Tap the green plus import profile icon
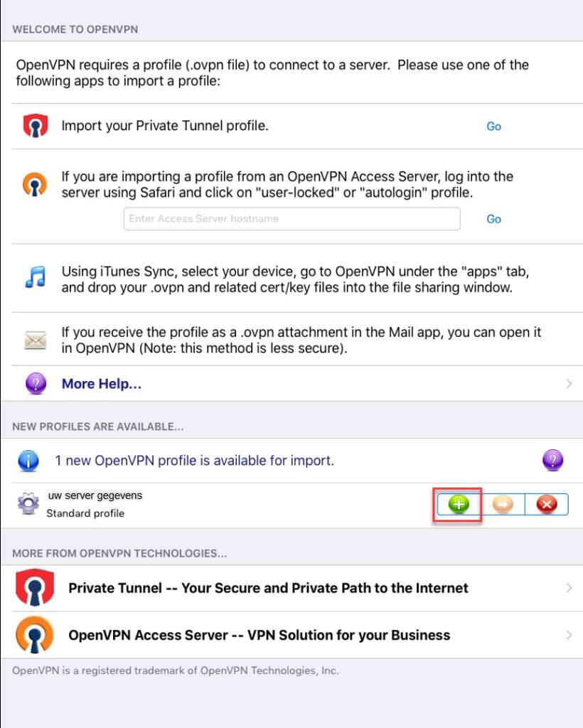Viewport: 583px width, 728px height. pyautogui.click(x=459, y=504)
